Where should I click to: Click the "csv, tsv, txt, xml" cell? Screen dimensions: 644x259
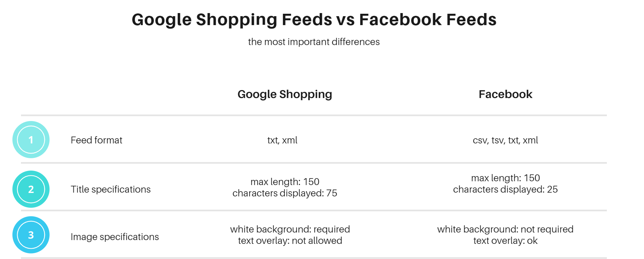click(505, 140)
